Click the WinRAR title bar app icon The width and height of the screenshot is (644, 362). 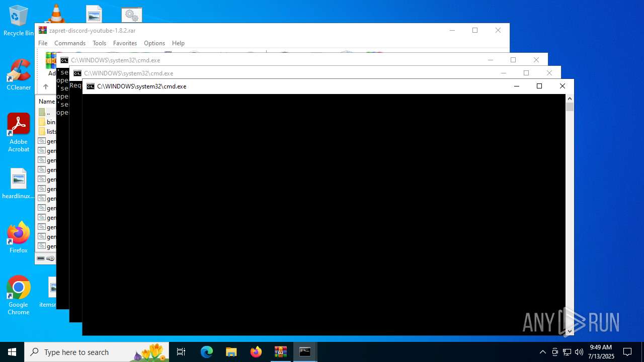43,30
